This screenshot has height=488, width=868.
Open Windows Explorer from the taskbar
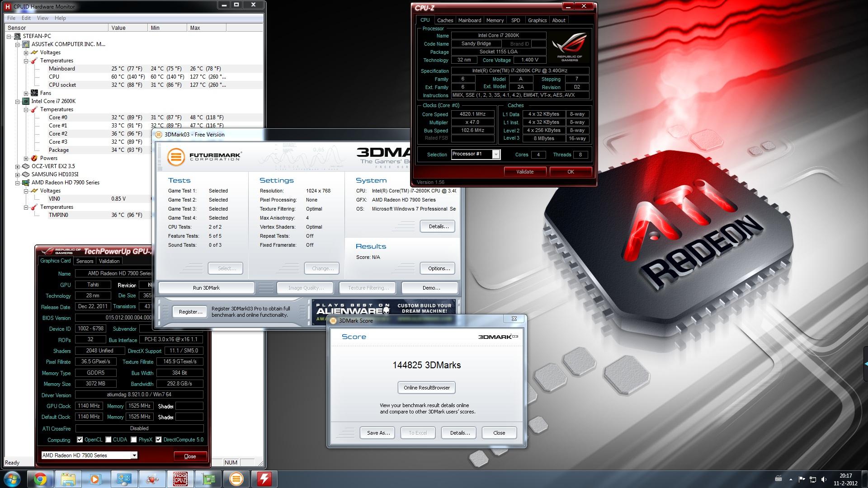pos(68,479)
